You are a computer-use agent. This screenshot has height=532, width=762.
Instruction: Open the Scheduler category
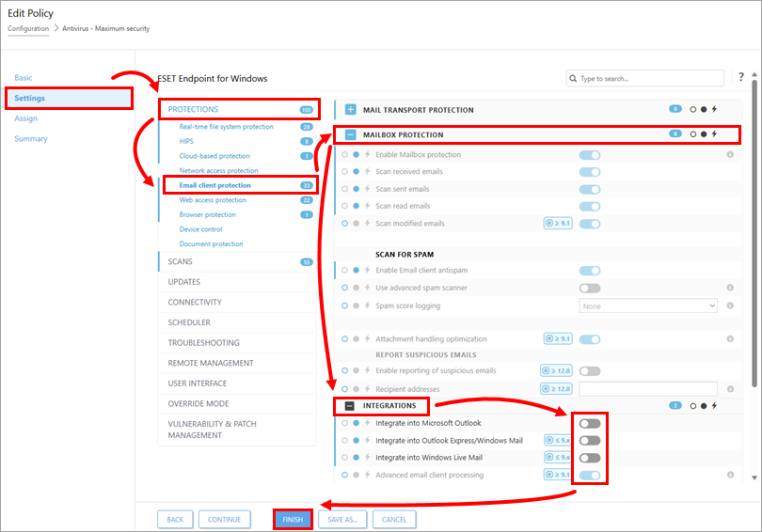click(x=238, y=322)
